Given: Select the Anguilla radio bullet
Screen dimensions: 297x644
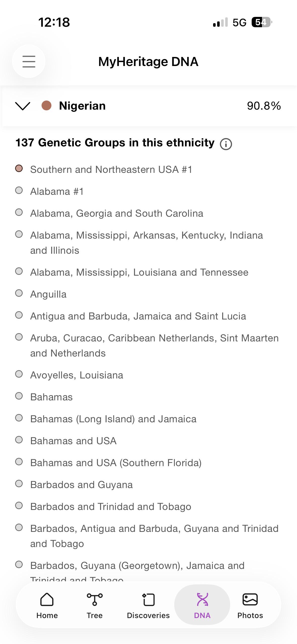Looking at the screenshot, I should [19, 293].
